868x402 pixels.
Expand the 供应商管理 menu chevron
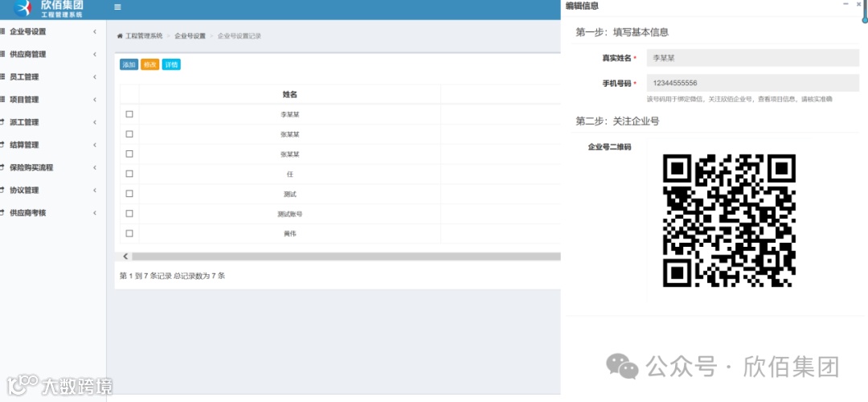point(95,54)
